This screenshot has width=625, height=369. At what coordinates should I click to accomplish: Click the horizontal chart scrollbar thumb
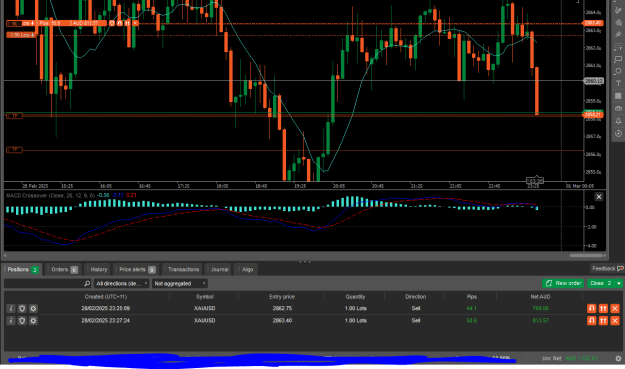pyautogui.click(x=586, y=255)
